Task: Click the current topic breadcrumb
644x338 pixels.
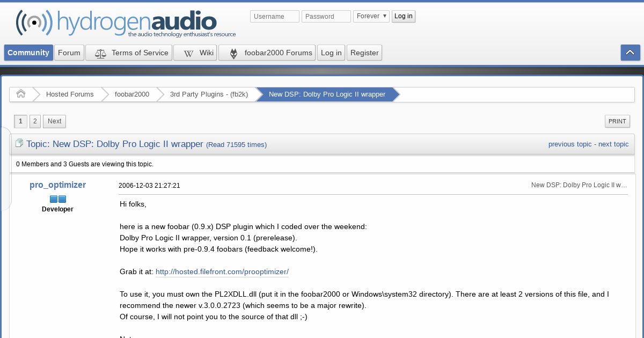Action: [327, 94]
